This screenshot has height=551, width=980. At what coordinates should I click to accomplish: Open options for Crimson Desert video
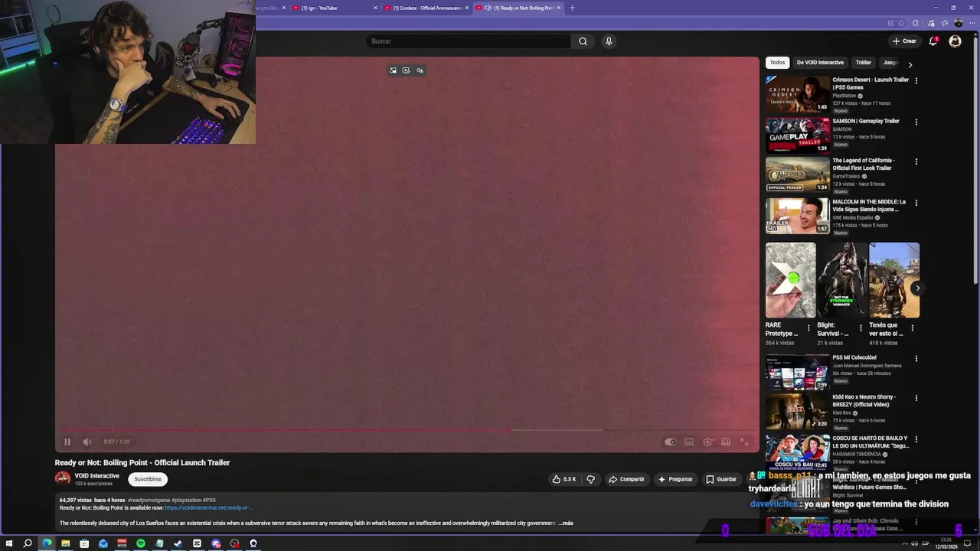tap(916, 80)
